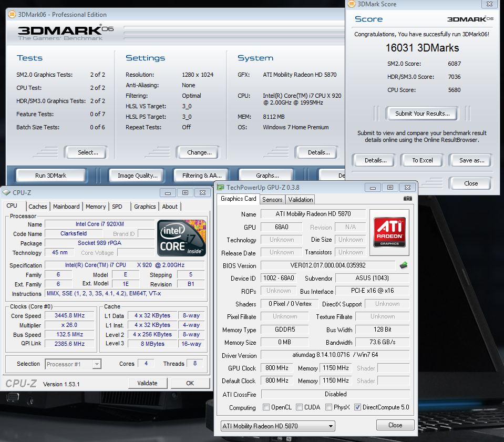Viewport: 504px width, 442px height.
Task: Minimize the CPU-Z window
Action: (x=168, y=193)
